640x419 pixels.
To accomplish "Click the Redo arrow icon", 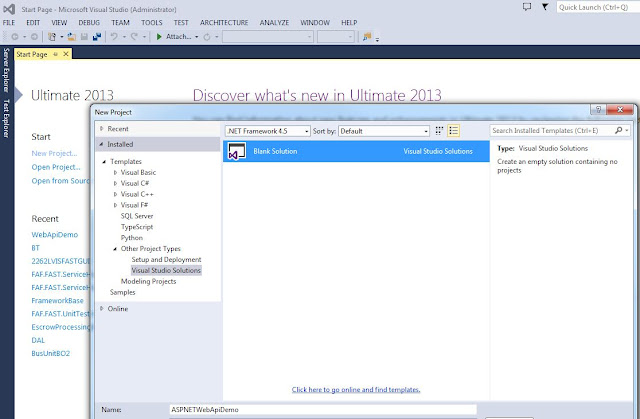I will point(134,37).
